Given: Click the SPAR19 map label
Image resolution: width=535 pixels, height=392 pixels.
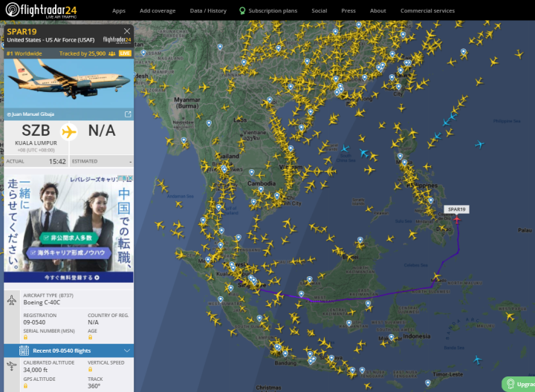Looking at the screenshot, I should 456,209.
